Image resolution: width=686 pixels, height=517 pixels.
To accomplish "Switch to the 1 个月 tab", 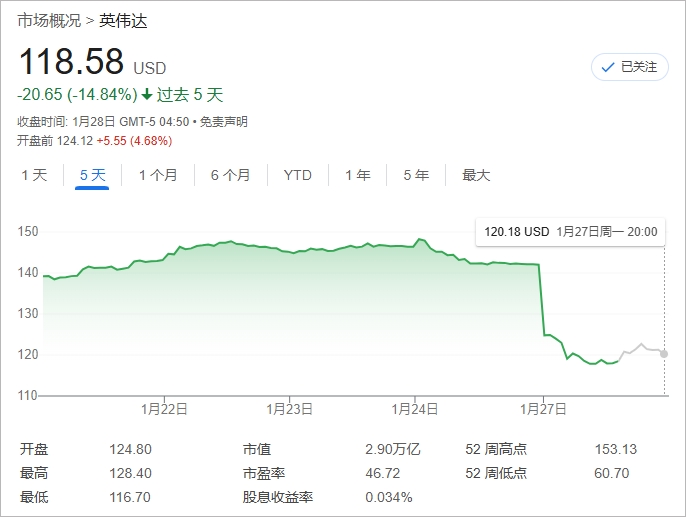I will click(158, 175).
